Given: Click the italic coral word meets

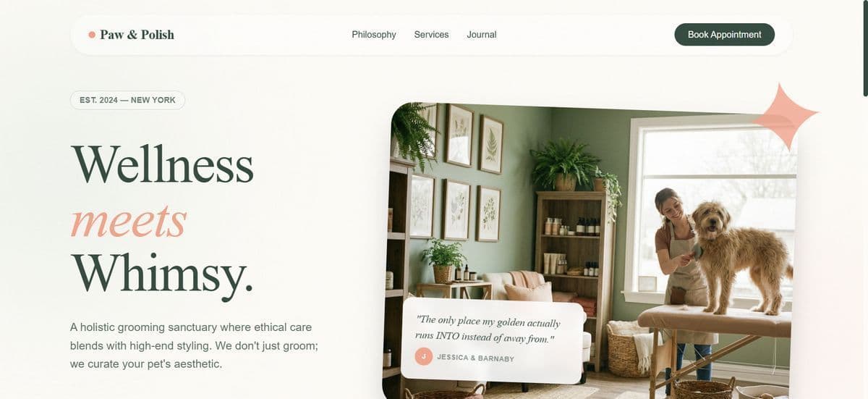Looking at the screenshot, I should click(128, 220).
